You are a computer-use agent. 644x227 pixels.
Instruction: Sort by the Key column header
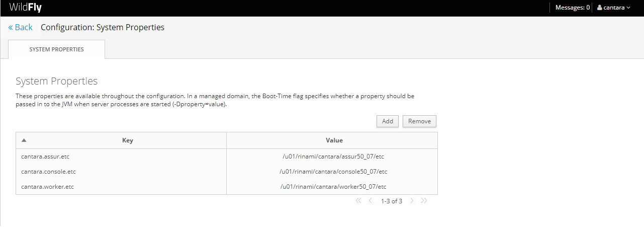coord(128,140)
